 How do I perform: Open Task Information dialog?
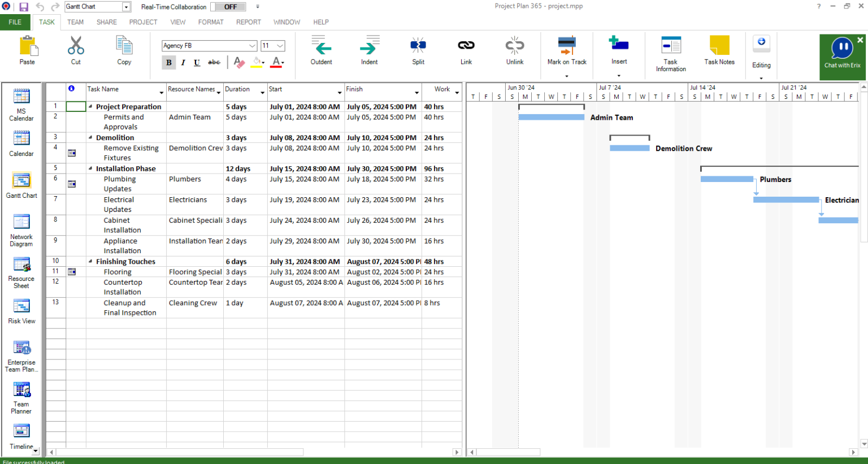pos(670,50)
